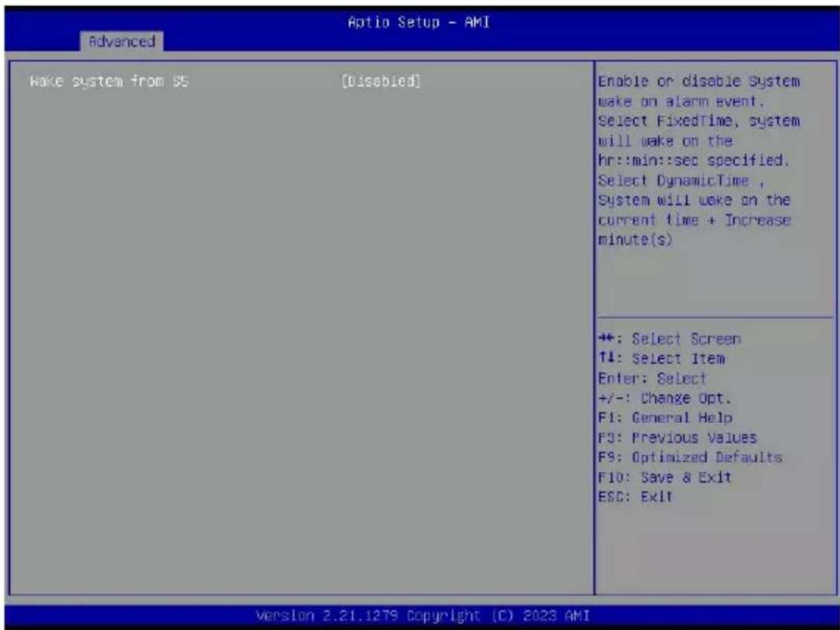Click the help line 'Select DynamicTime ,'
Image resolution: width=840 pixels, height=630 pixels.
681,180
